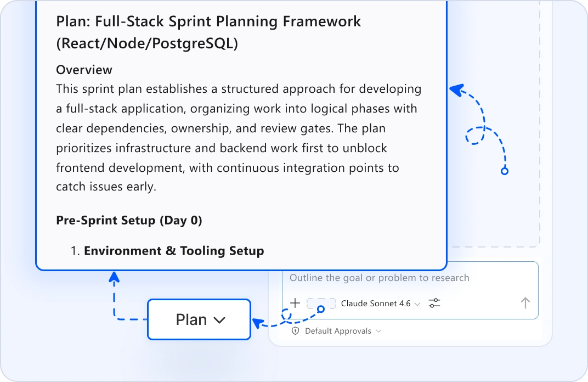
Task: Click the Overview heading in the plan
Action: tap(84, 70)
